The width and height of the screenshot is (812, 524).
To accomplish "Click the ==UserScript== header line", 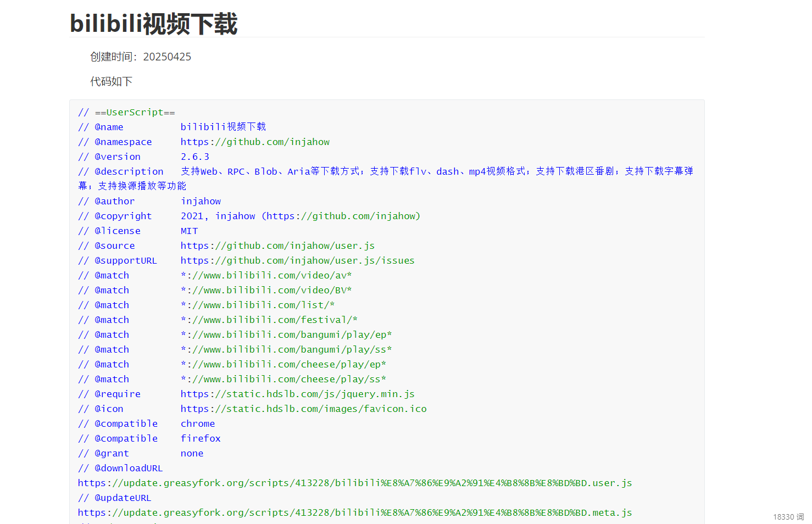I will tap(126, 112).
